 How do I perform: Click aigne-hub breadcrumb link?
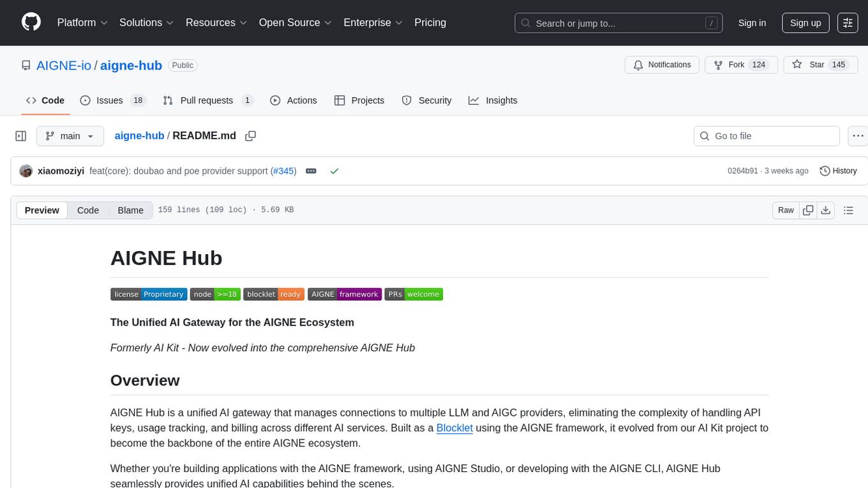(139, 135)
